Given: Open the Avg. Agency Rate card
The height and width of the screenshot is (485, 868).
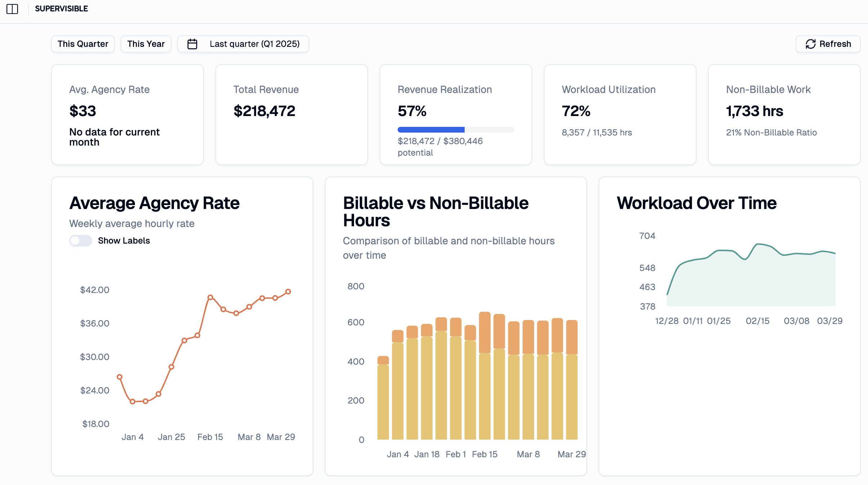Looking at the screenshot, I should pyautogui.click(x=127, y=115).
